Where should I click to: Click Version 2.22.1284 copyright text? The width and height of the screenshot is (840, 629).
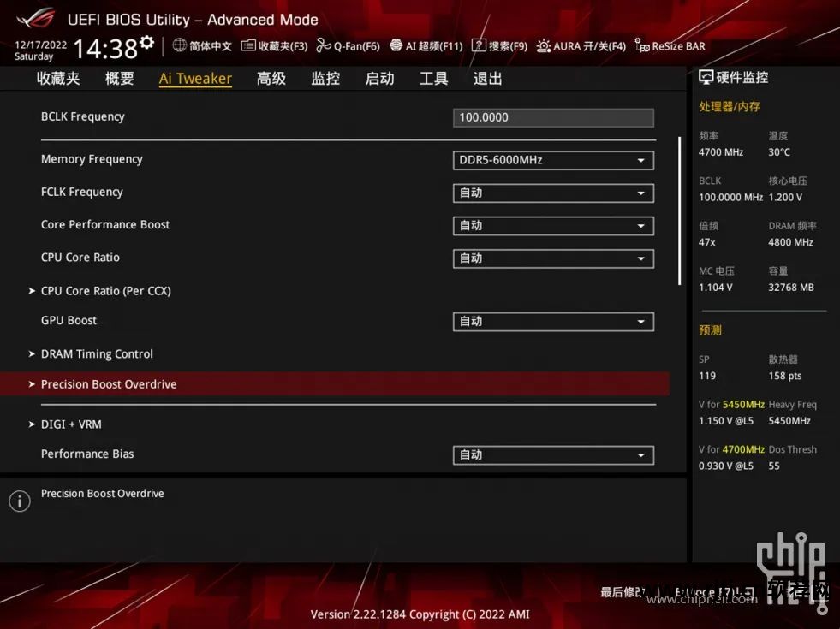click(x=420, y=614)
